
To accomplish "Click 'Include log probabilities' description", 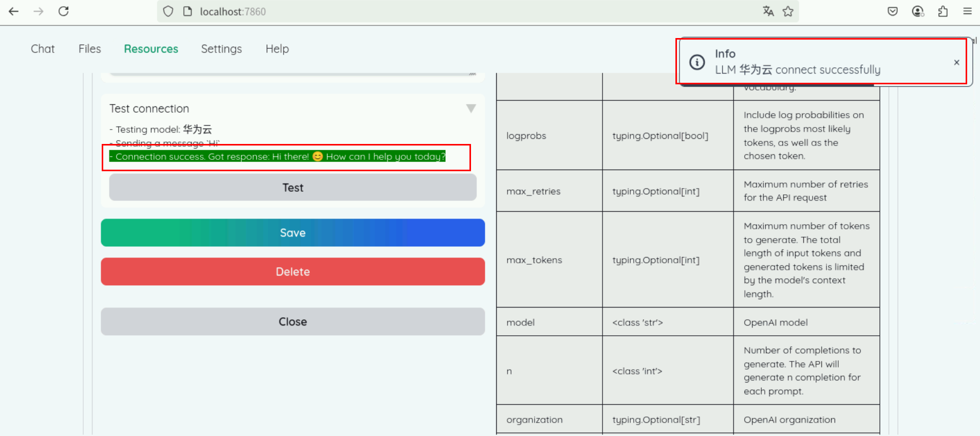I will (x=806, y=135).
